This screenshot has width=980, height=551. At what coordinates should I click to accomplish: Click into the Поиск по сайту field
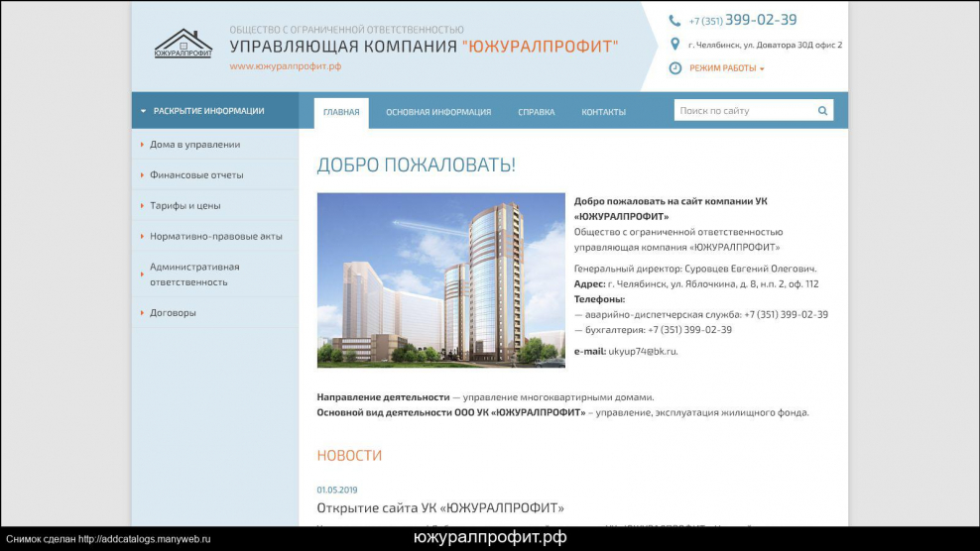tap(744, 111)
